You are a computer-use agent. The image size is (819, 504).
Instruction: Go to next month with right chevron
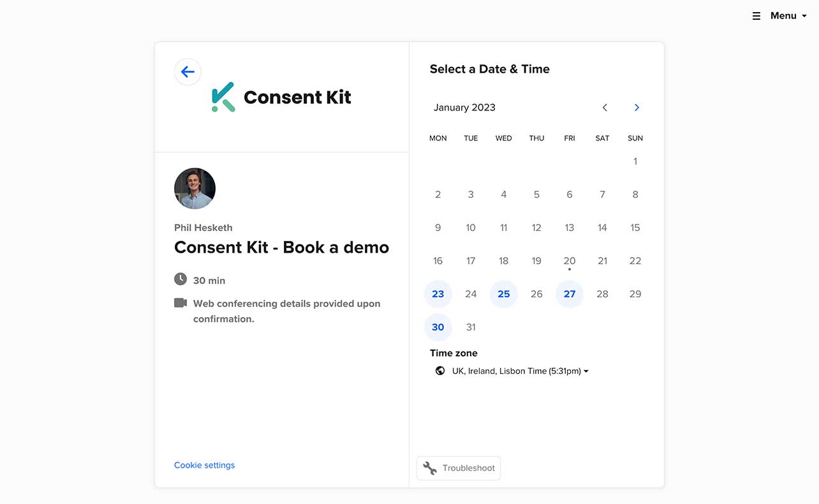637,108
